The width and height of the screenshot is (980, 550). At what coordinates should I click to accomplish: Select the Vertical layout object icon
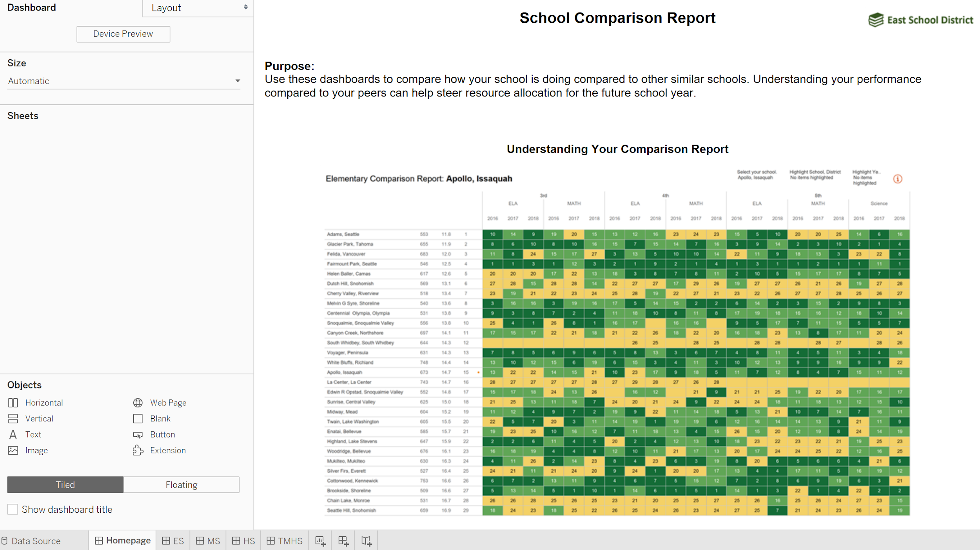click(x=13, y=419)
